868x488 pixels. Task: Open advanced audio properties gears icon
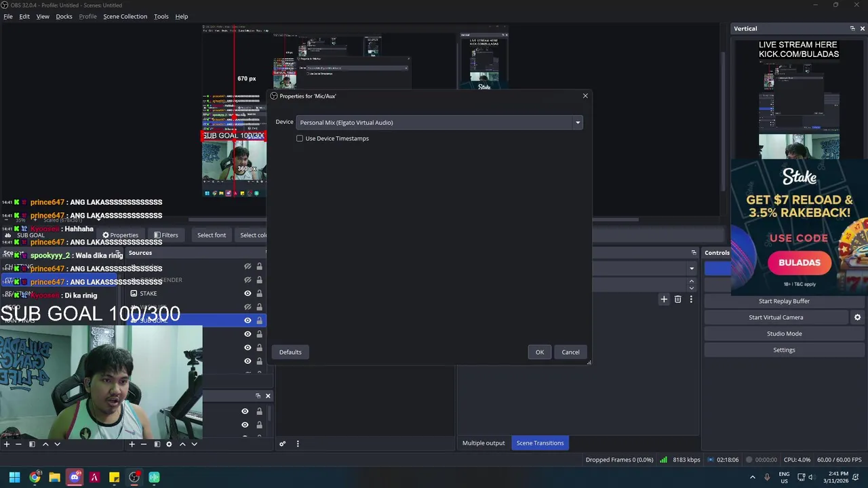283,444
